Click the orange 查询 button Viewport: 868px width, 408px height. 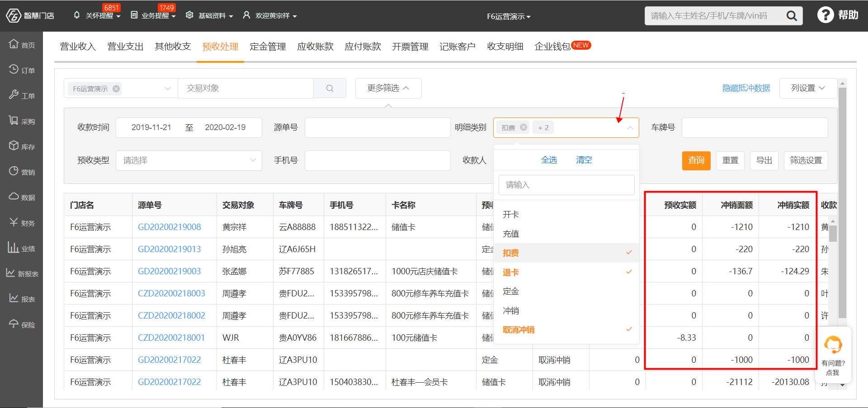[696, 160]
